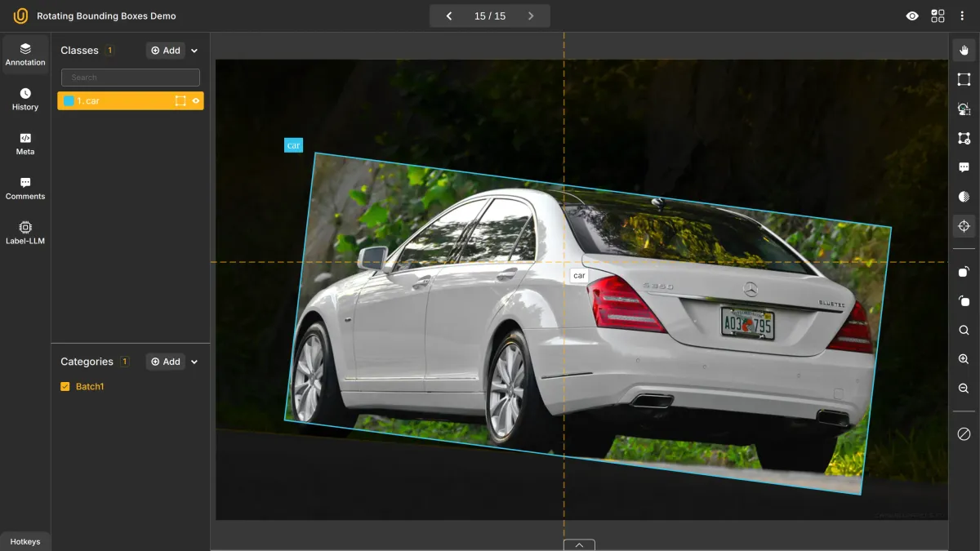Select the Pan hand tool
The image size is (980, 551).
coord(964,50)
